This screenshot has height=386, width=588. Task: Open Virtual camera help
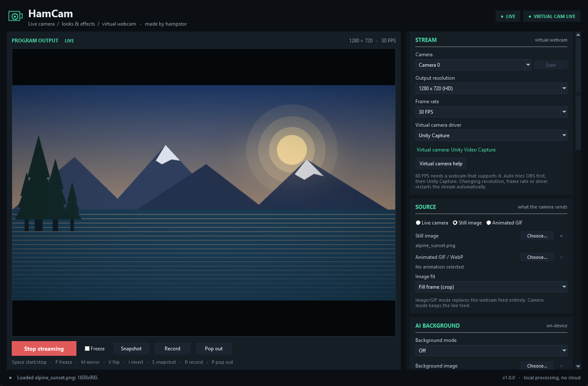[x=441, y=164]
